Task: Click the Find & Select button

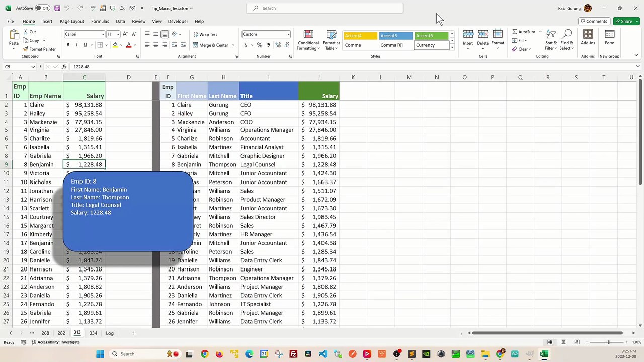Action: pyautogui.click(x=567, y=40)
